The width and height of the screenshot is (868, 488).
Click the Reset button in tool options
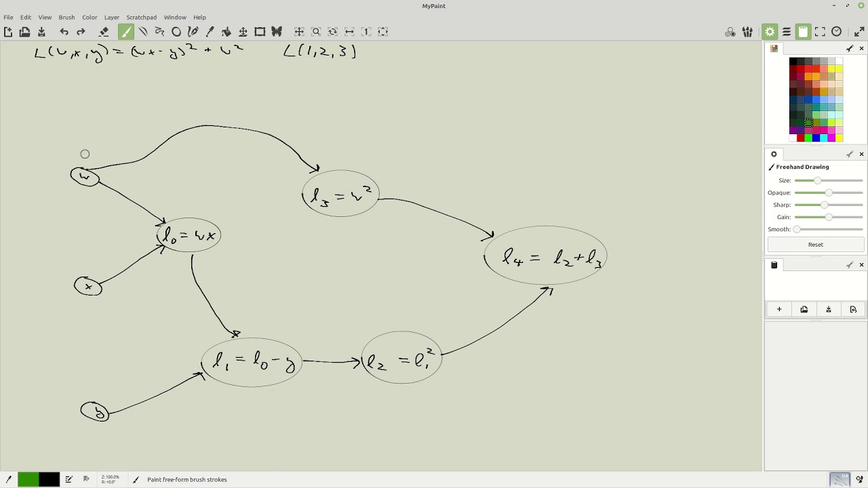coord(816,245)
